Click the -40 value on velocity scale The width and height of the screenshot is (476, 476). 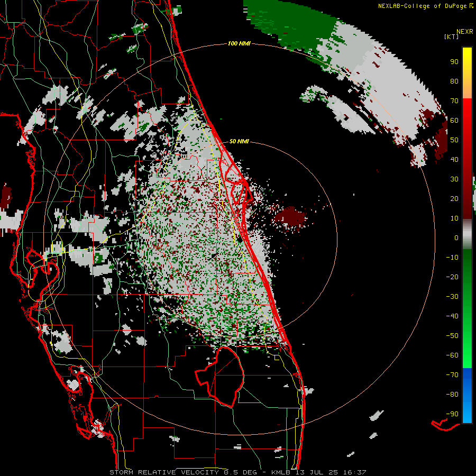(x=452, y=316)
